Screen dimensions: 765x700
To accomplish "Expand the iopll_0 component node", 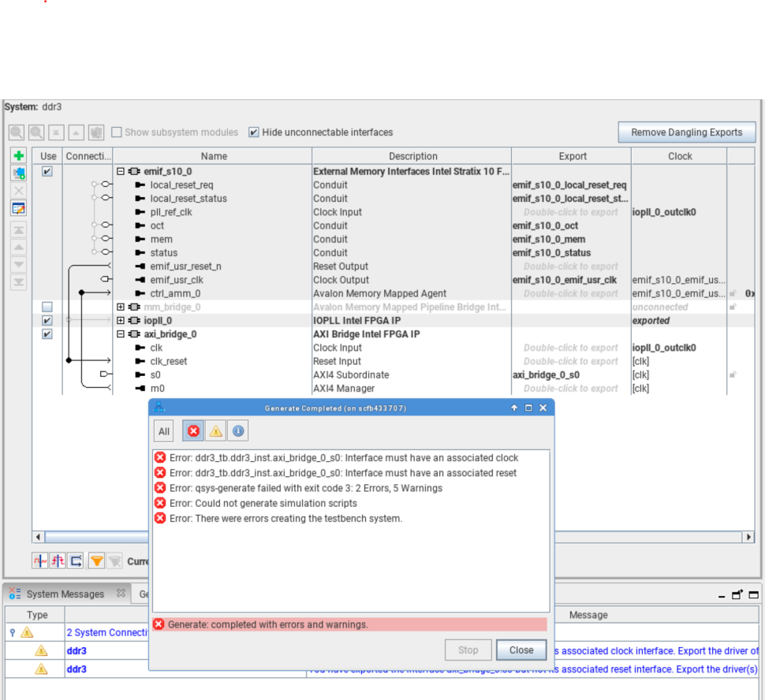I will (121, 321).
